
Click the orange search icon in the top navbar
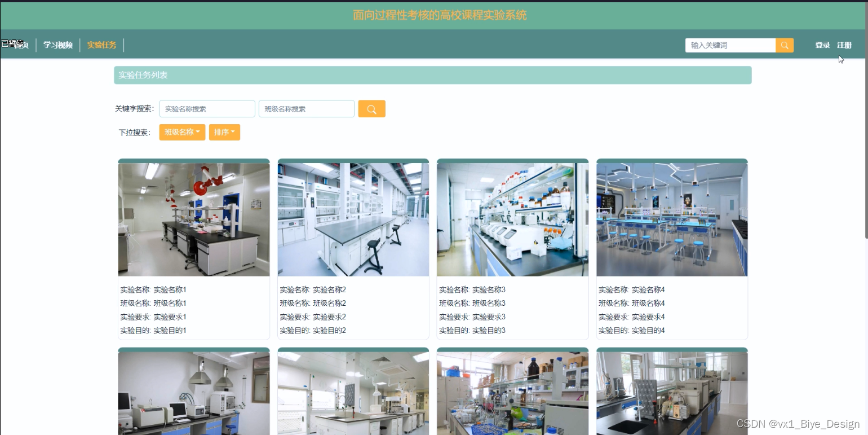(x=785, y=45)
